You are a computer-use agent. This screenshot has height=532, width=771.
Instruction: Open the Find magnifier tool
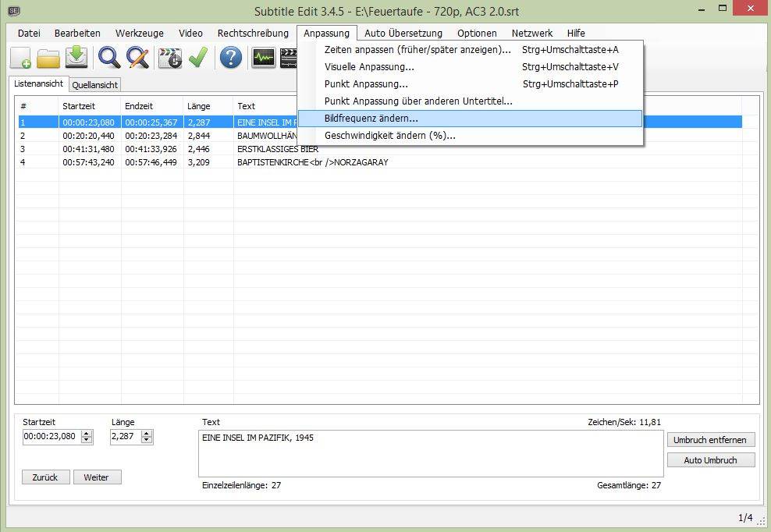(109, 58)
